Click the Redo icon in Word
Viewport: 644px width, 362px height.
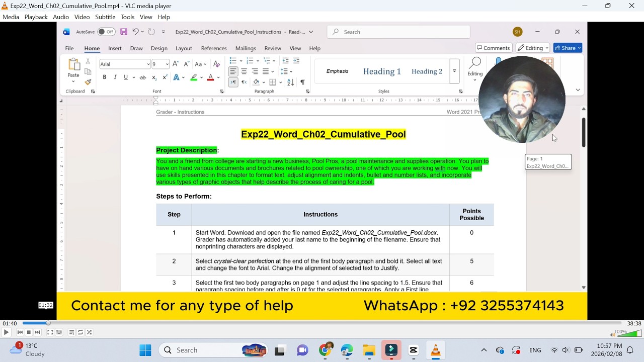(151, 32)
